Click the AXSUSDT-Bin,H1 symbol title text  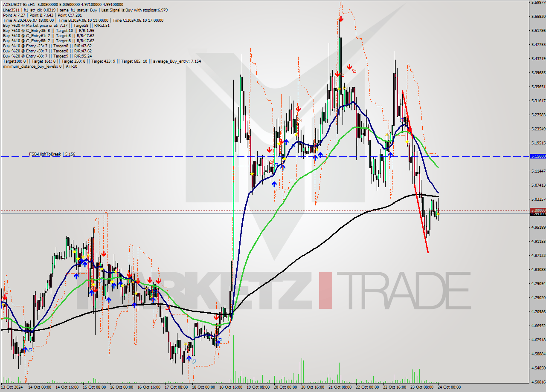pos(18,6)
